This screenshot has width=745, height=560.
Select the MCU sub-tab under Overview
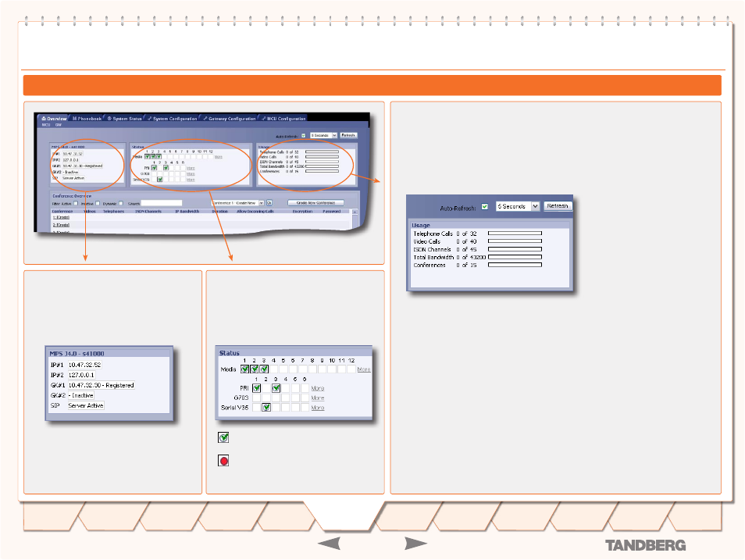[x=46, y=125]
